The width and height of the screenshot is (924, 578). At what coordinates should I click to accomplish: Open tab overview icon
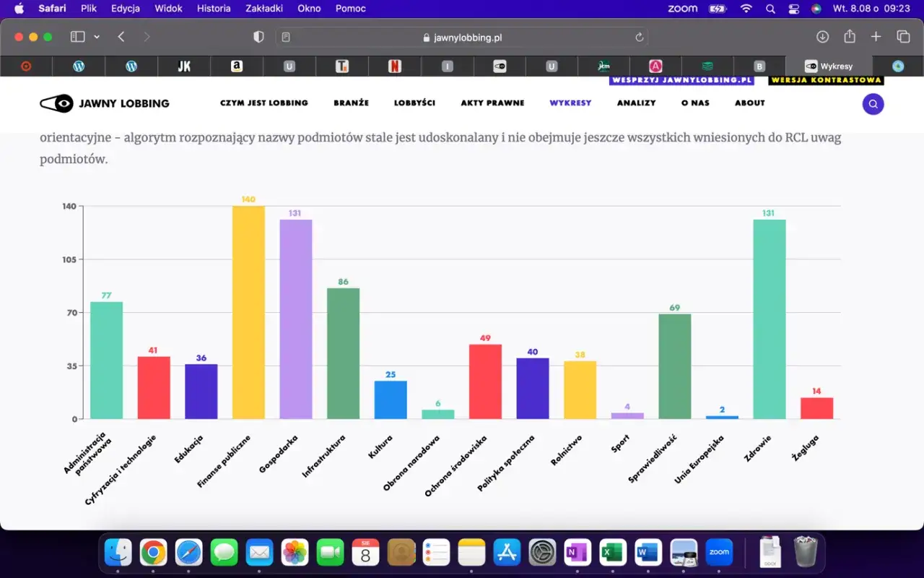pos(903,37)
